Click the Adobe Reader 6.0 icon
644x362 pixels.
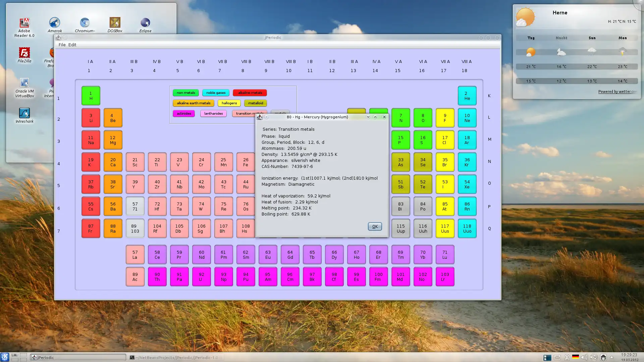(x=24, y=22)
